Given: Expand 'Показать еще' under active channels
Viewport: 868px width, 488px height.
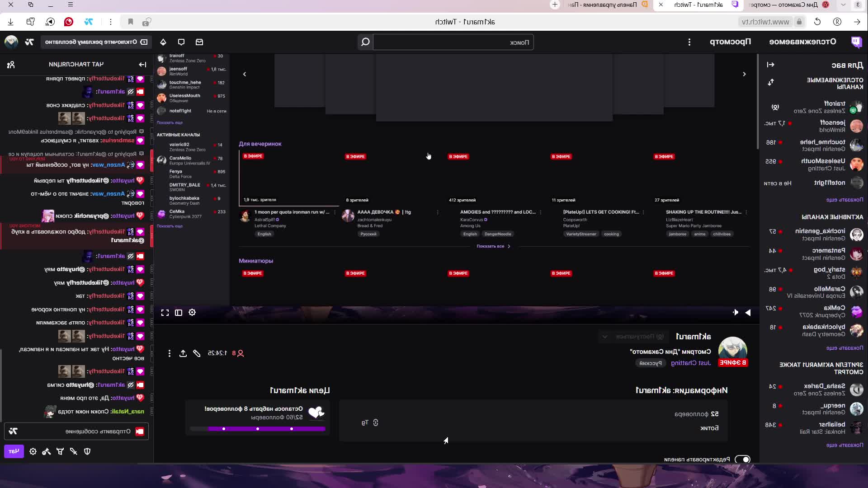Looking at the screenshot, I should (x=844, y=348).
